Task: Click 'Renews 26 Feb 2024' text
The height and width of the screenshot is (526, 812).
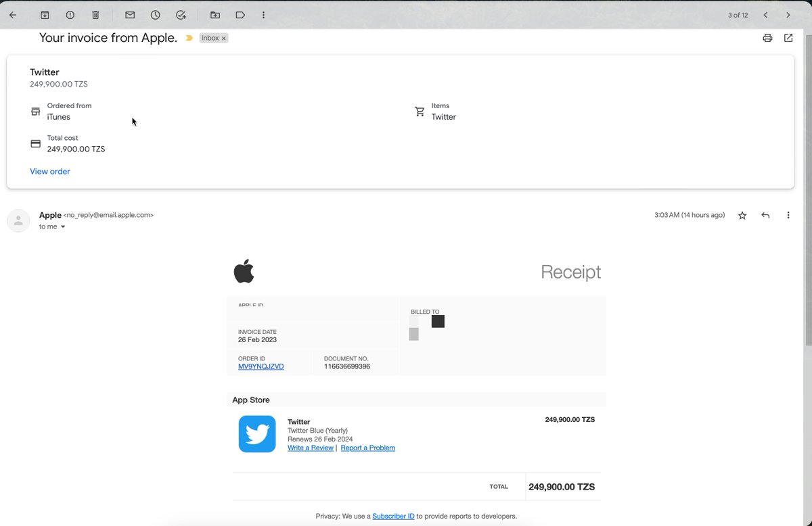Action: click(321, 439)
